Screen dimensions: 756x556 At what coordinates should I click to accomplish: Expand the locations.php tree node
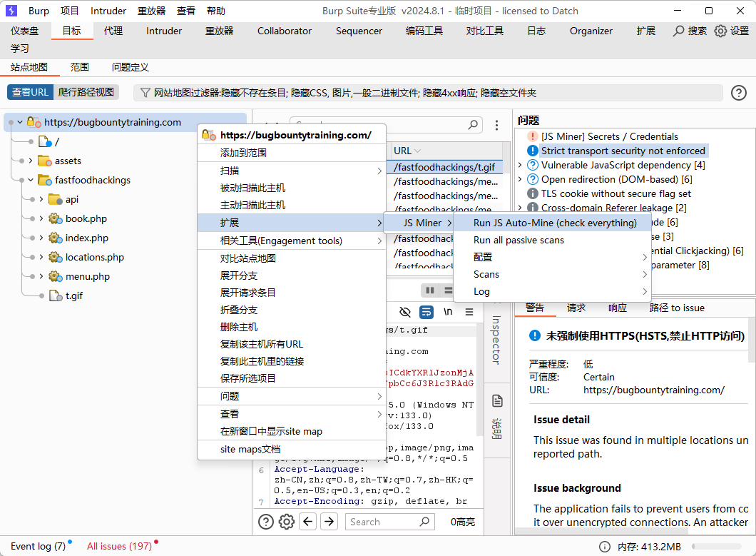pos(41,257)
